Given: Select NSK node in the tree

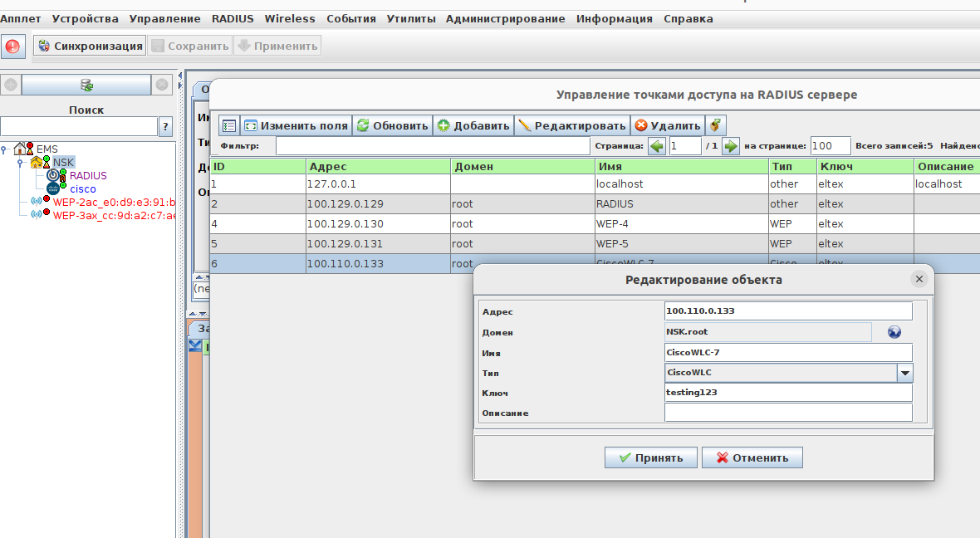Looking at the screenshot, I should (63, 163).
